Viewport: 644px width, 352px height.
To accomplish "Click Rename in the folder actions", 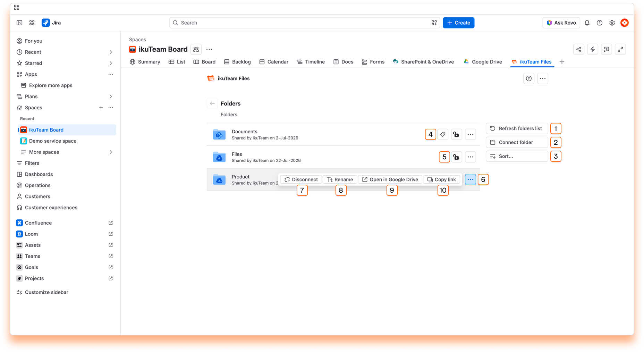I will coord(340,179).
